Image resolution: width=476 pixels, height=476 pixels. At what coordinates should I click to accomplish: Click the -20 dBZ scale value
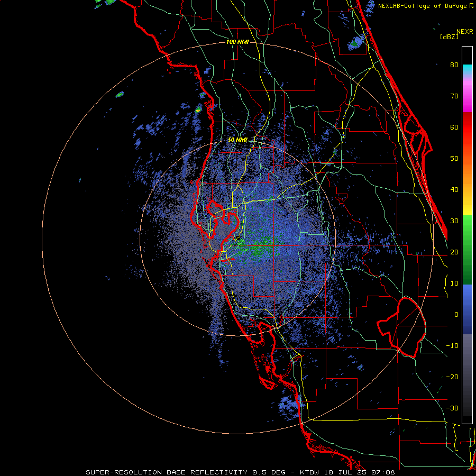pos(452,377)
